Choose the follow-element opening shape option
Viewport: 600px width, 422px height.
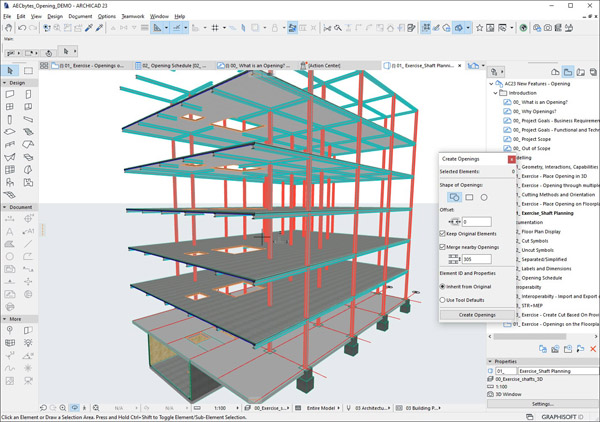click(x=454, y=197)
